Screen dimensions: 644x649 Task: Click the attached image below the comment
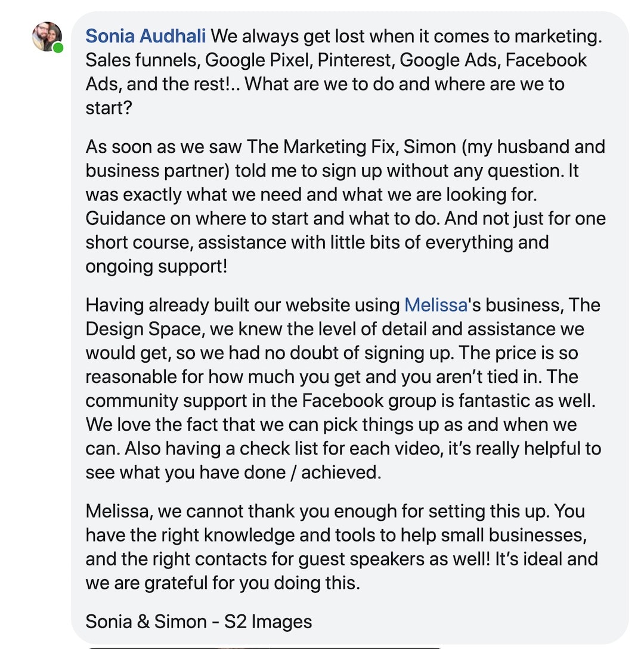click(x=265, y=647)
